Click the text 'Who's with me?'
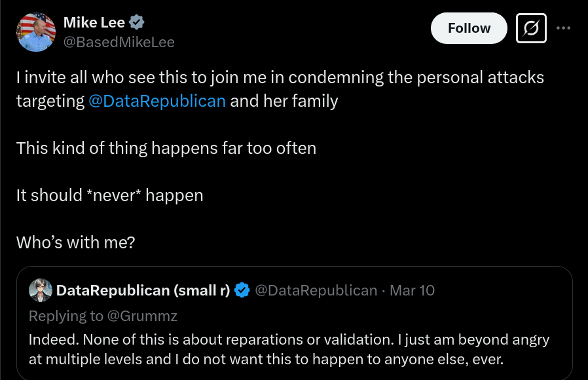Viewport: 588px width, 380px height. [75, 242]
